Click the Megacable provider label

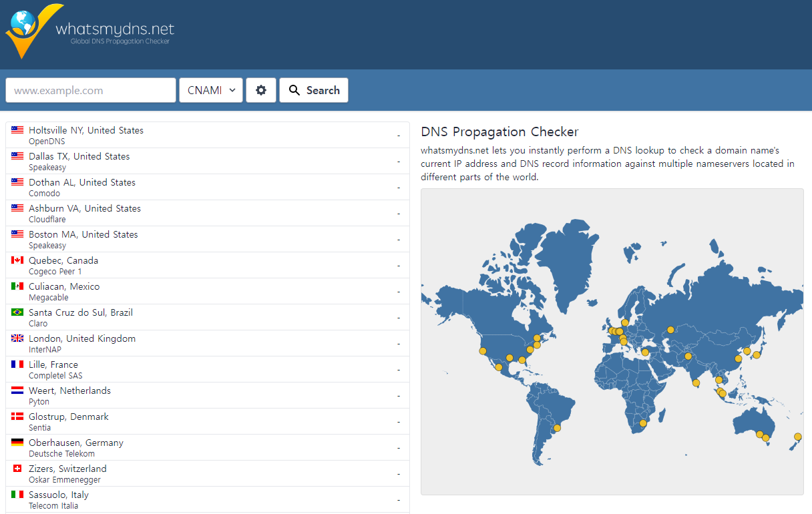tap(49, 298)
